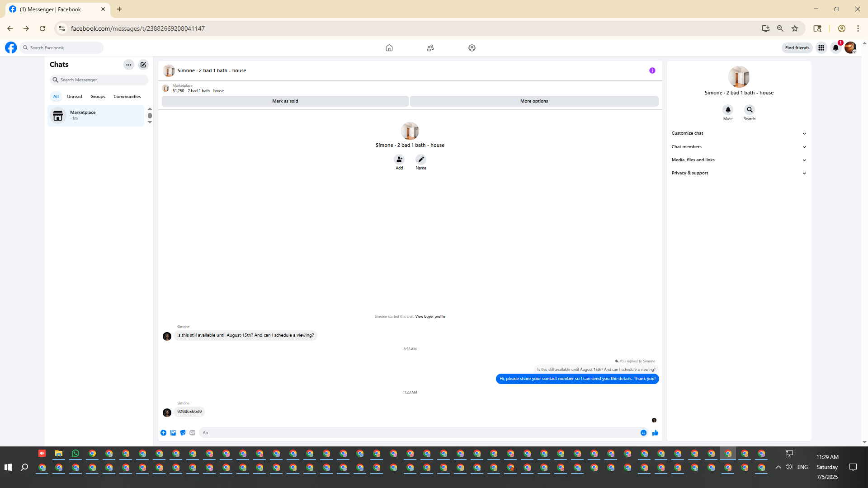The width and height of the screenshot is (868, 488).
Task: Compose a new message with pencil icon
Action: tap(143, 65)
